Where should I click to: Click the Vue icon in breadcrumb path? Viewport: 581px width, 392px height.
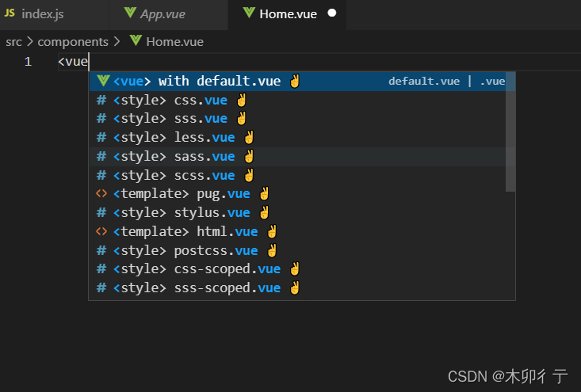pos(136,40)
